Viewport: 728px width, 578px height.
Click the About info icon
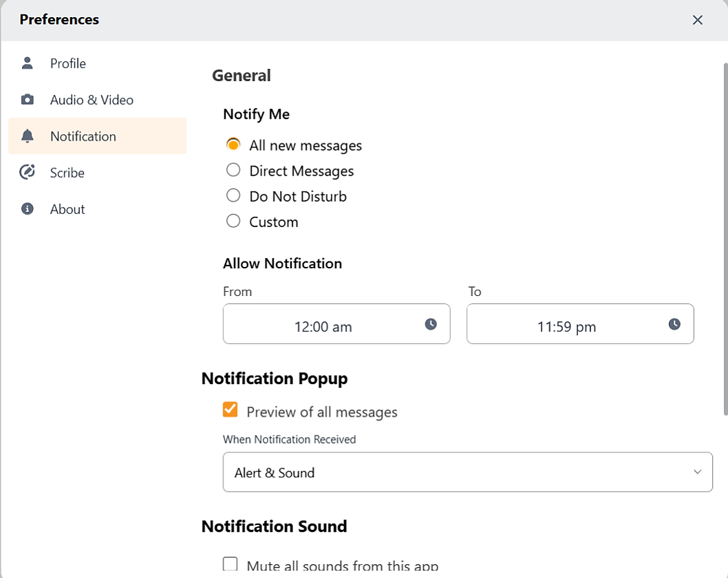[28, 209]
